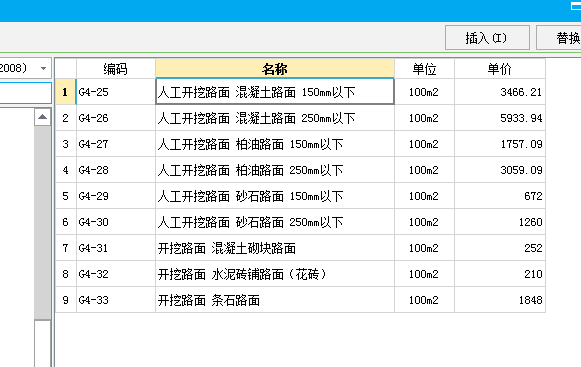Screen dimensions: 581x367
Task: Click the 单位 column header
Action: pyautogui.click(x=424, y=69)
